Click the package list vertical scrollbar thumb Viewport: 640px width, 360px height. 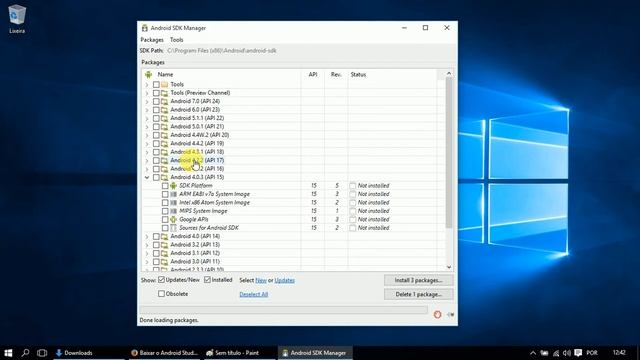(x=449, y=152)
